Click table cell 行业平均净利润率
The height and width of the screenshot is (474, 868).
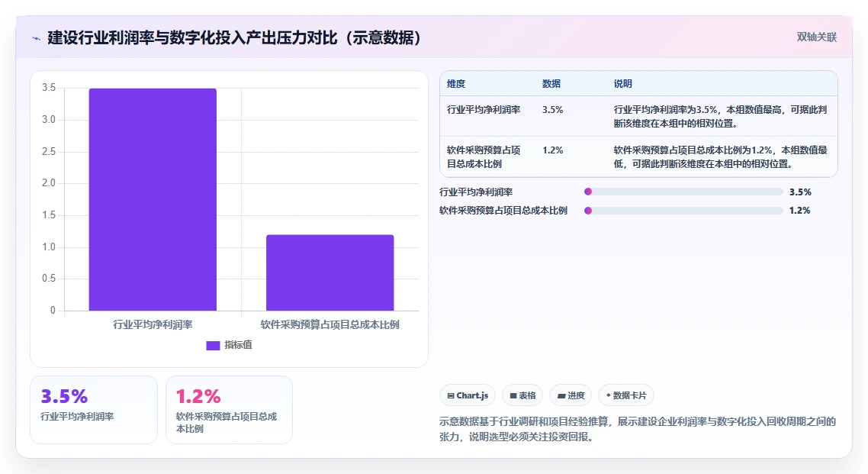(x=484, y=110)
